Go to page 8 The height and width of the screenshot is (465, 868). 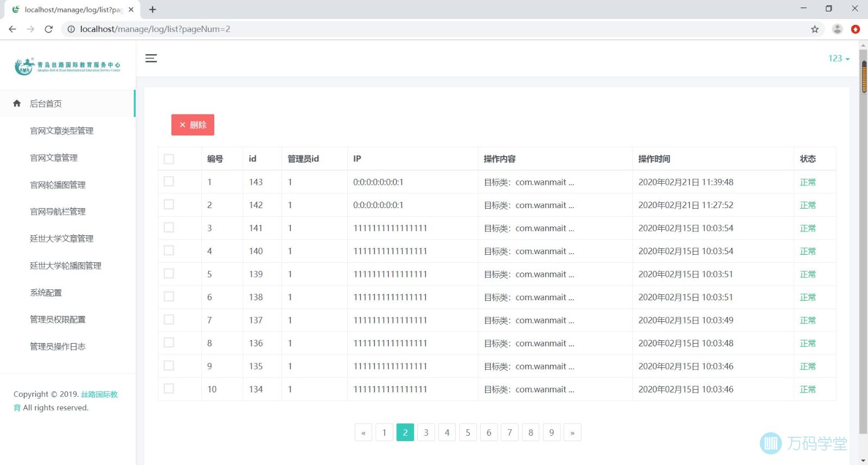tap(531, 432)
